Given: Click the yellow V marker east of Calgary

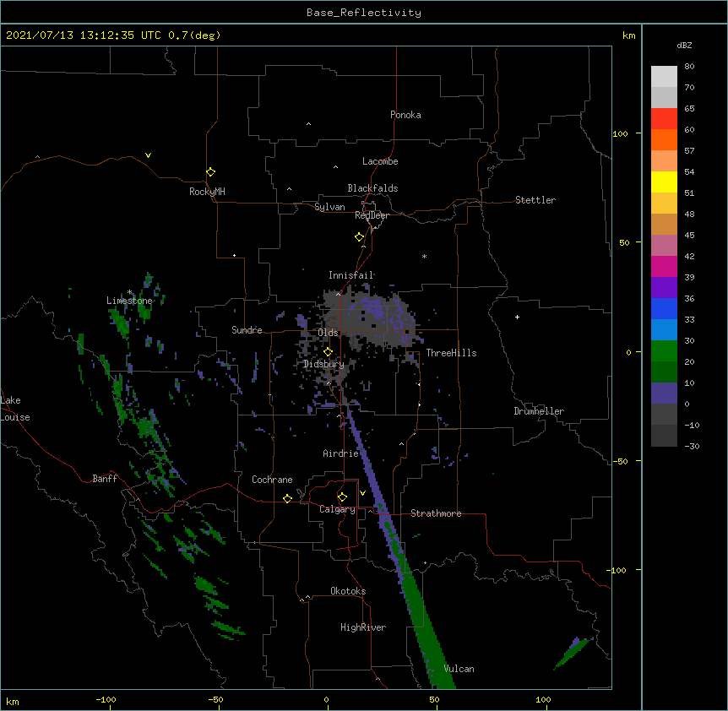Looking at the screenshot, I should click(x=362, y=493).
